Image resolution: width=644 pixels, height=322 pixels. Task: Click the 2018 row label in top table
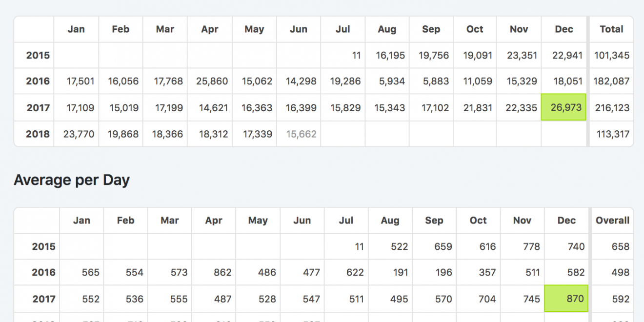click(x=38, y=134)
